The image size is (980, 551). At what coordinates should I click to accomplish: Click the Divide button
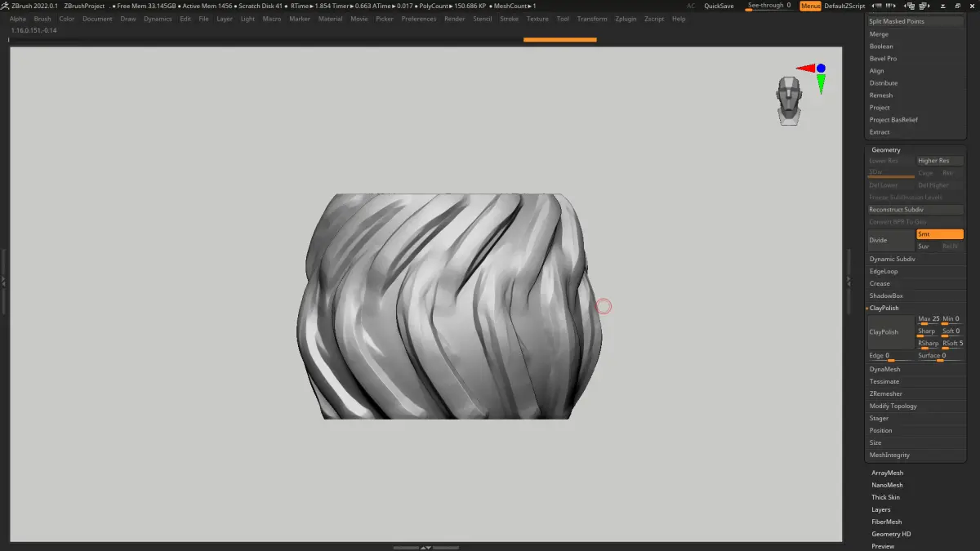tap(891, 240)
